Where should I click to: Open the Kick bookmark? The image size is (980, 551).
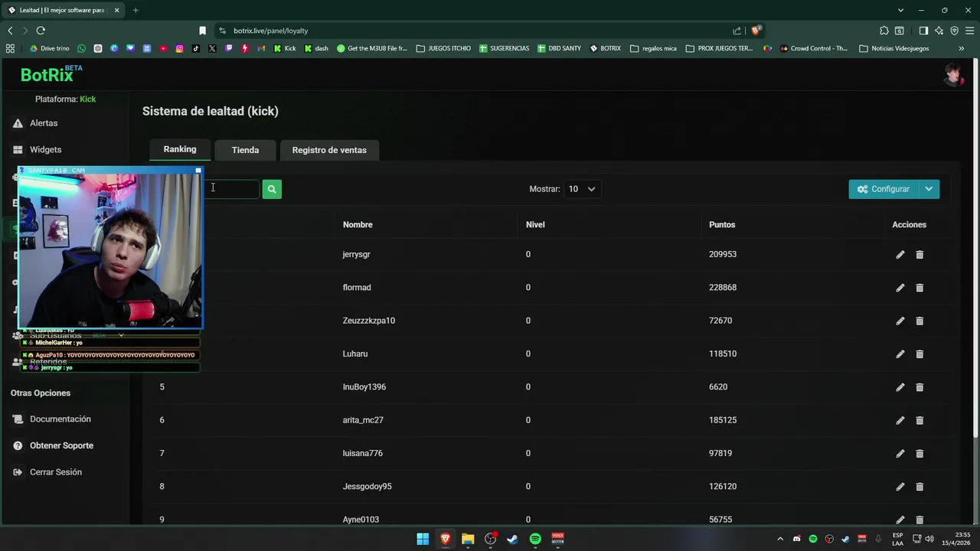[x=285, y=48]
